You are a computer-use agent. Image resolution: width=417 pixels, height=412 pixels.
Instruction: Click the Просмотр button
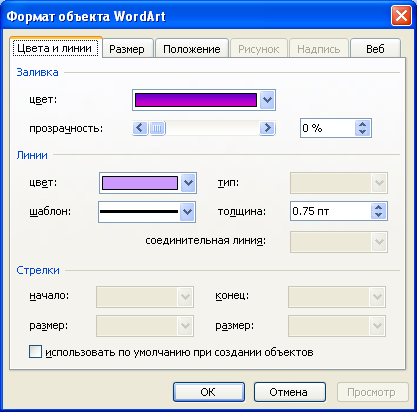372,392
